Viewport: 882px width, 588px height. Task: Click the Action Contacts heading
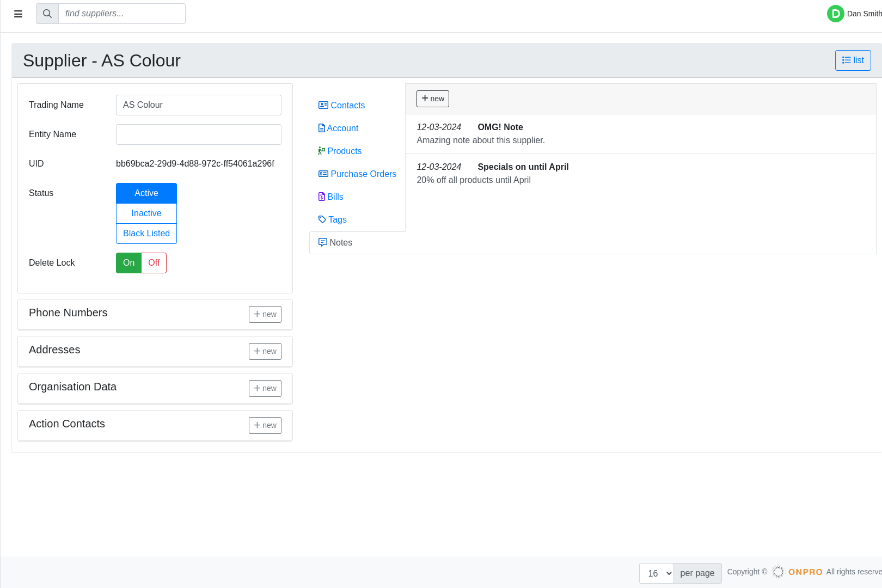tap(67, 424)
